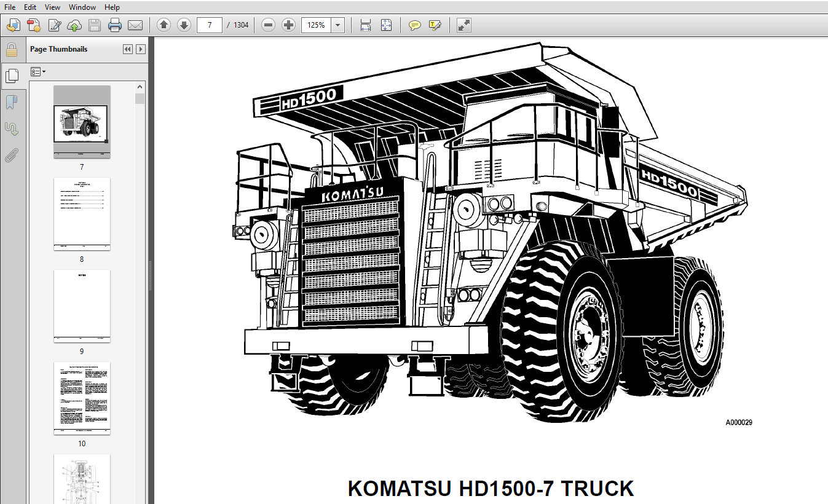
Task: Open the Signatures panel icon
Action: [x=12, y=128]
